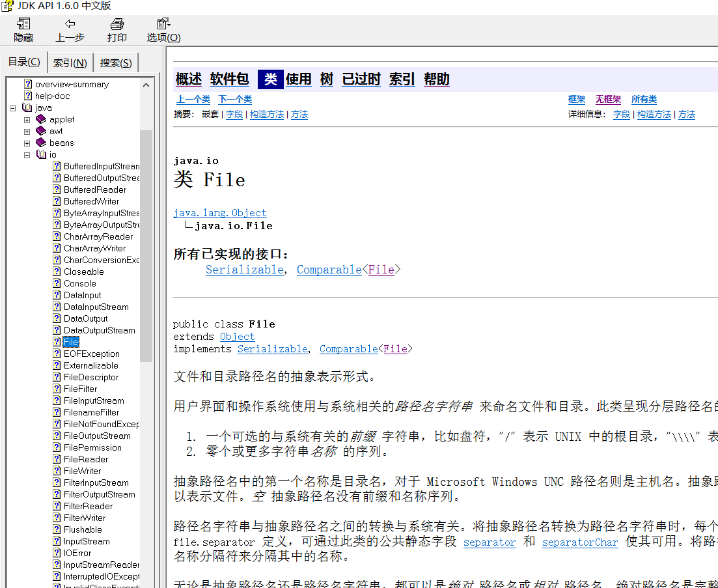The image size is (718, 588).
Task: Click the 所有类 link
Action: tap(644, 100)
